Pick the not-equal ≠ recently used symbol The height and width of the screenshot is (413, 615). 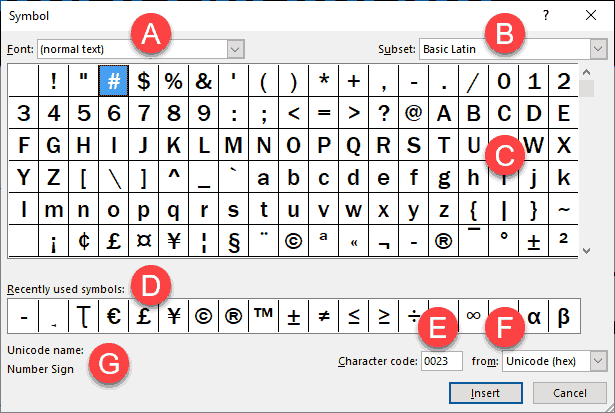click(x=324, y=316)
